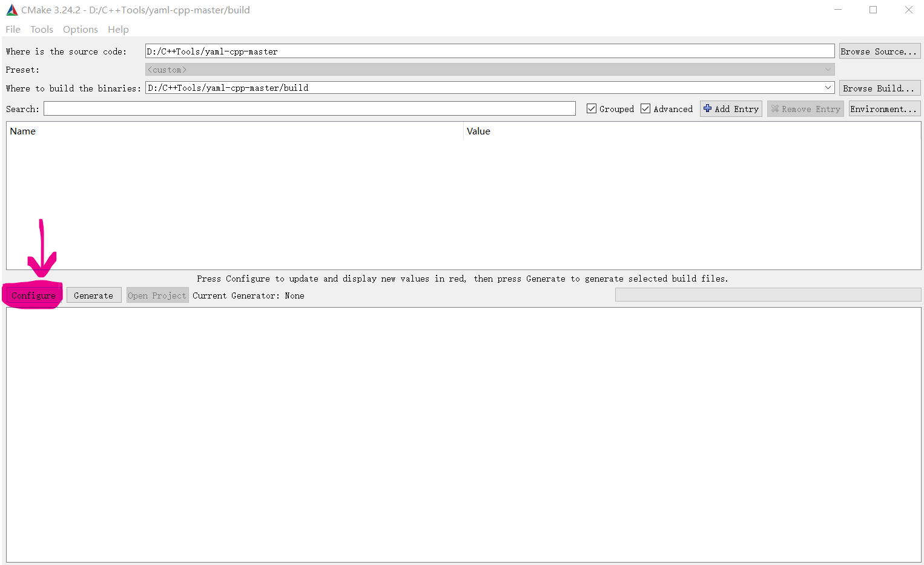
Task: Open the Options menu
Action: 80,29
